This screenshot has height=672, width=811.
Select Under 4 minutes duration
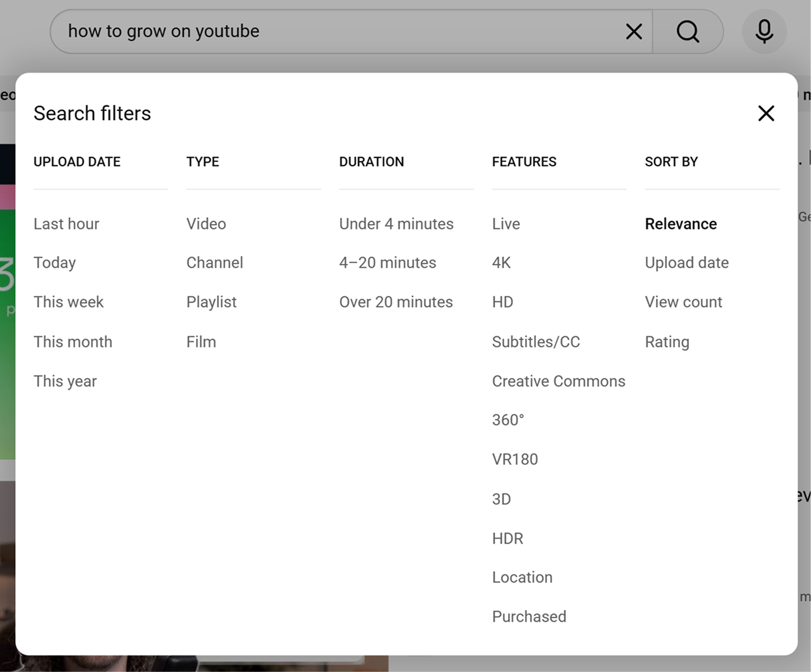point(396,224)
